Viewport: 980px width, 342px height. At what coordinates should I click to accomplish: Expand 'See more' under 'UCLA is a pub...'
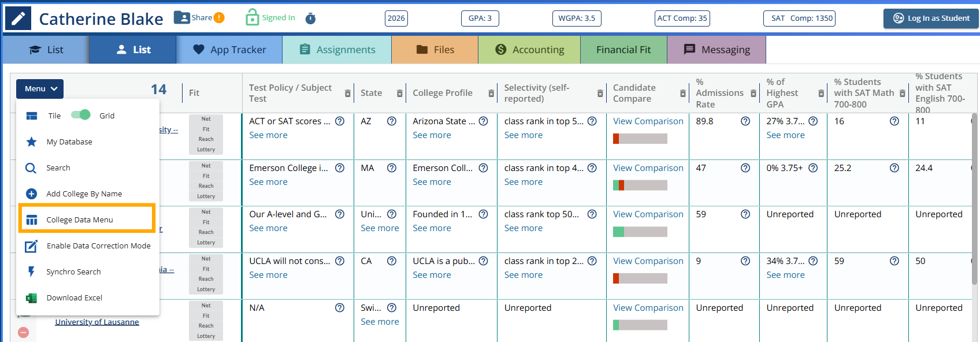pyautogui.click(x=432, y=275)
